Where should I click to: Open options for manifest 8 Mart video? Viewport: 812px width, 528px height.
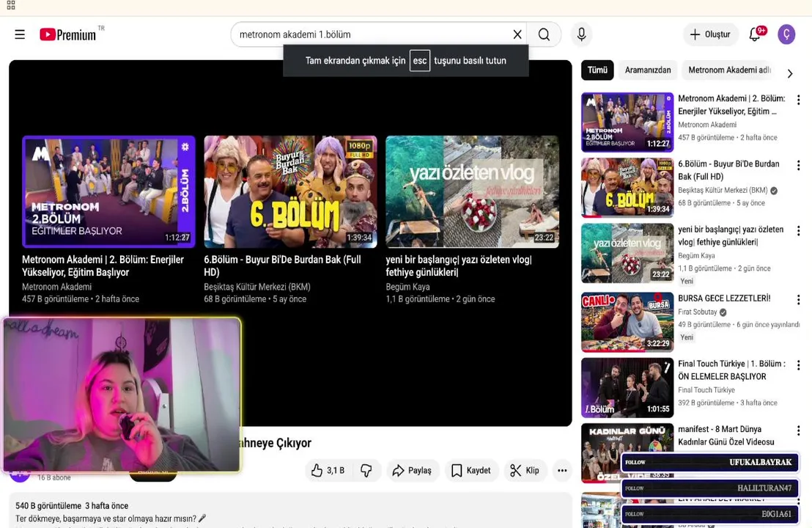(x=798, y=430)
